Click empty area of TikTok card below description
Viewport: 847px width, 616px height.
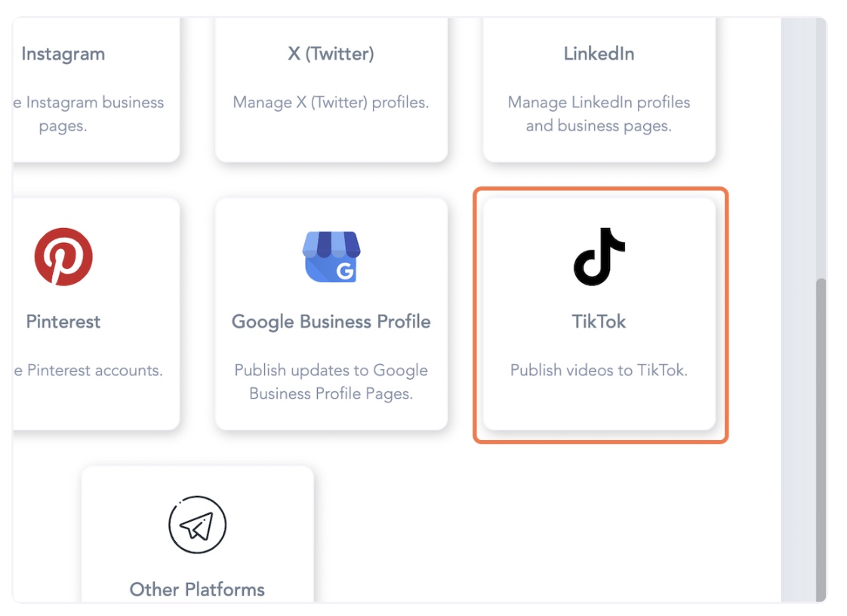(599, 406)
